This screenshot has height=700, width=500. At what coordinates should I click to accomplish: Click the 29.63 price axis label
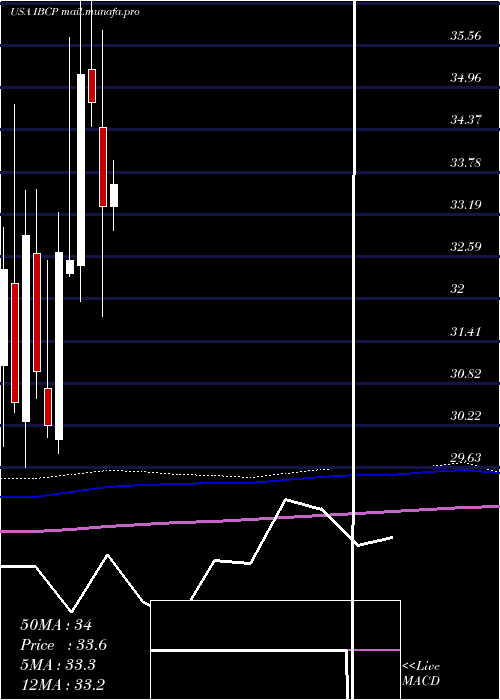point(465,458)
